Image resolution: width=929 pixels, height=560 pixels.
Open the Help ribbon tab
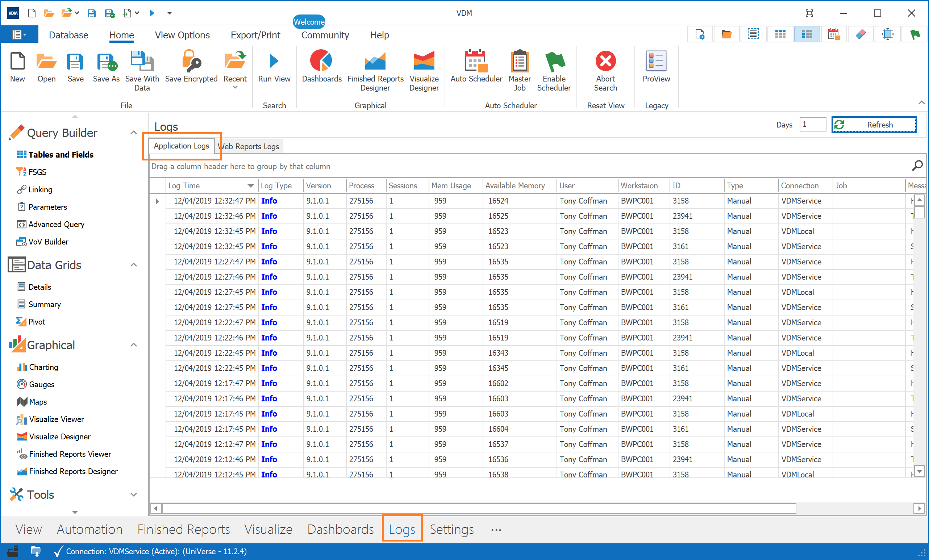(379, 35)
